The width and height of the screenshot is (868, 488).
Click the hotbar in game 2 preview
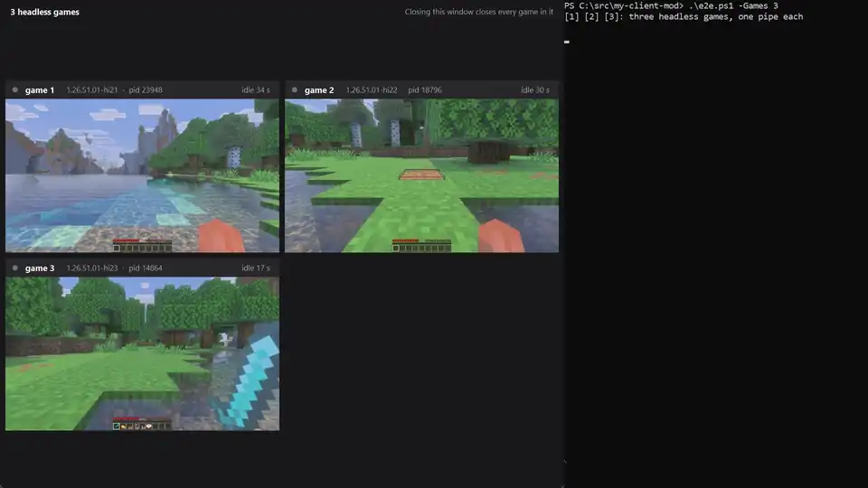[x=422, y=248]
